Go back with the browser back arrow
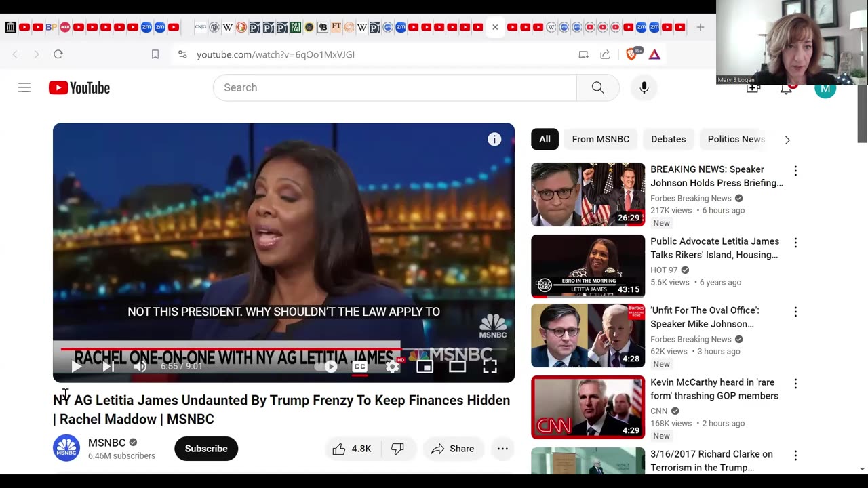The width and height of the screenshot is (868, 488). click(x=15, y=54)
